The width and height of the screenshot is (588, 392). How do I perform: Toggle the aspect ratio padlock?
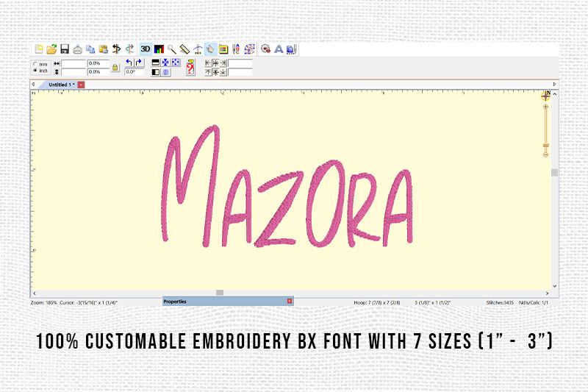pos(115,68)
